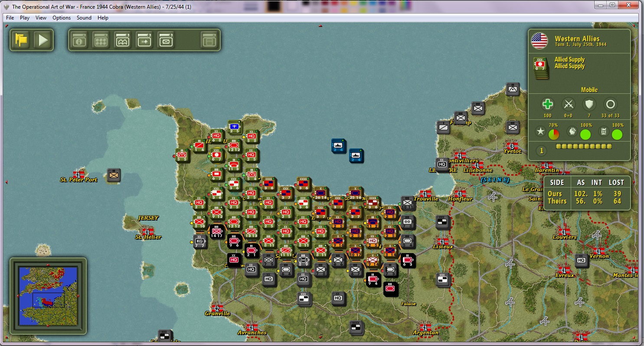This screenshot has width=644, height=346.
Task: Click the 'Western Allies' heading
Action: [577, 39]
